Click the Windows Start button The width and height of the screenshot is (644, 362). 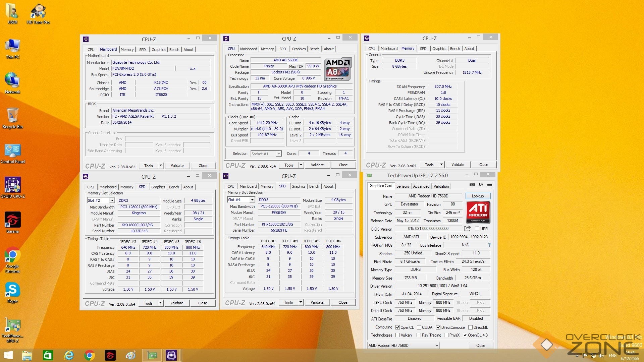point(8,355)
